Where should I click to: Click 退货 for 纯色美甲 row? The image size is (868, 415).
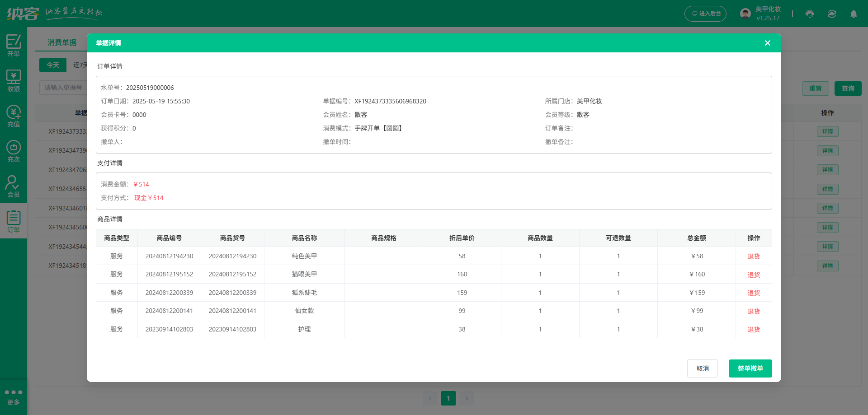coord(754,256)
